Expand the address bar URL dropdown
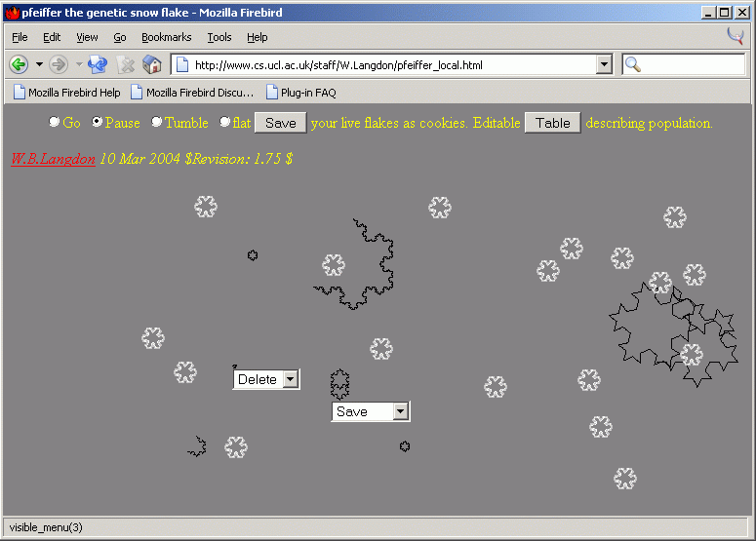The height and width of the screenshot is (541, 756). [x=604, y=64]
